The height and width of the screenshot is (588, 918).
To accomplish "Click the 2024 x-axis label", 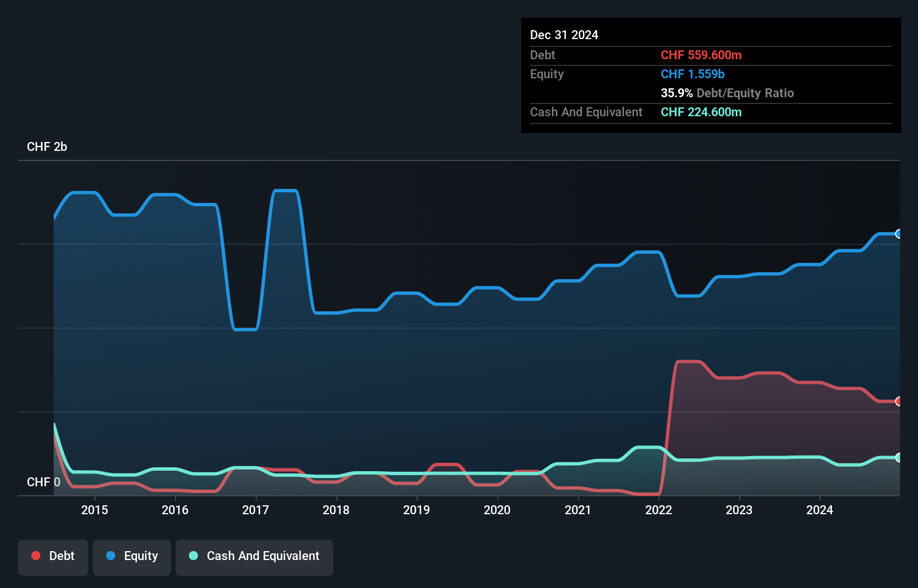I will (820, 510).
